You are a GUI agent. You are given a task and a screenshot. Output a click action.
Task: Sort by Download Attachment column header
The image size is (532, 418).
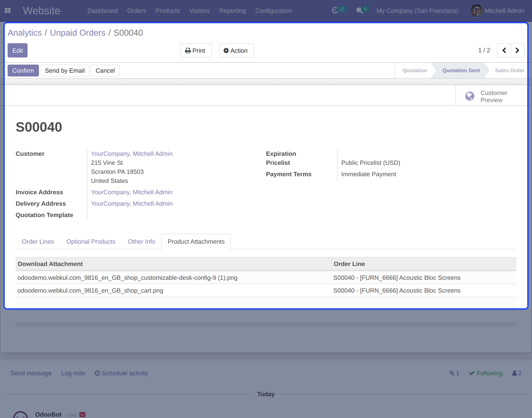[174, 264]
